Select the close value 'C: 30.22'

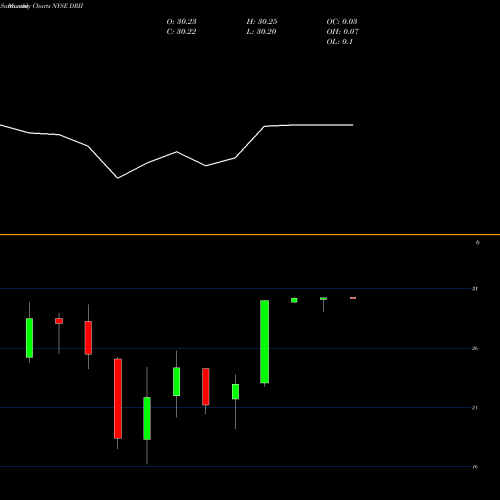point(181,32)
